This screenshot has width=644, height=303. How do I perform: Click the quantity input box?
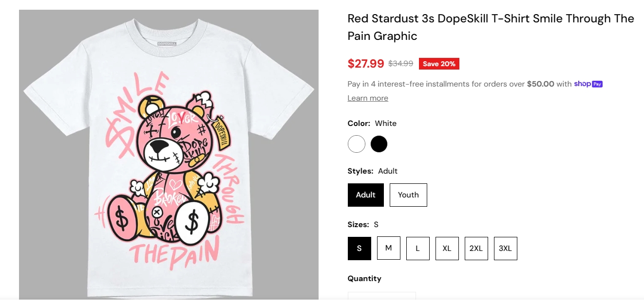point(382,297)
